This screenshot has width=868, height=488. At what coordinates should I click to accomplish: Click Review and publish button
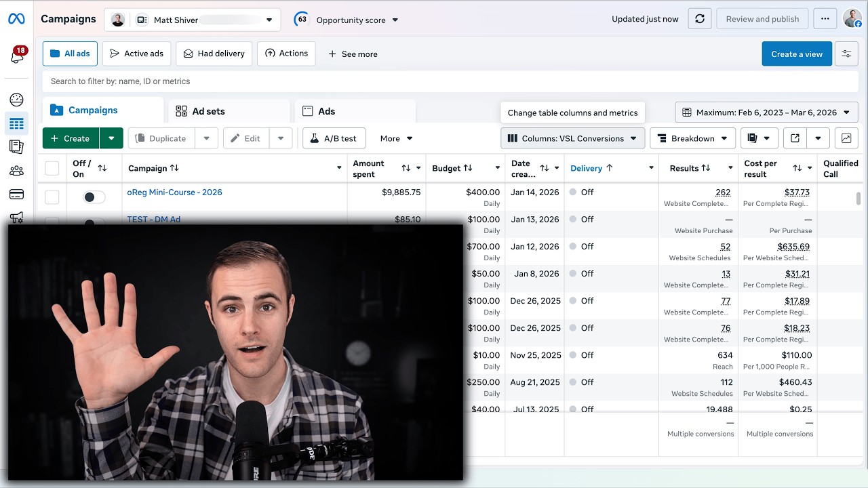point(762,19)
